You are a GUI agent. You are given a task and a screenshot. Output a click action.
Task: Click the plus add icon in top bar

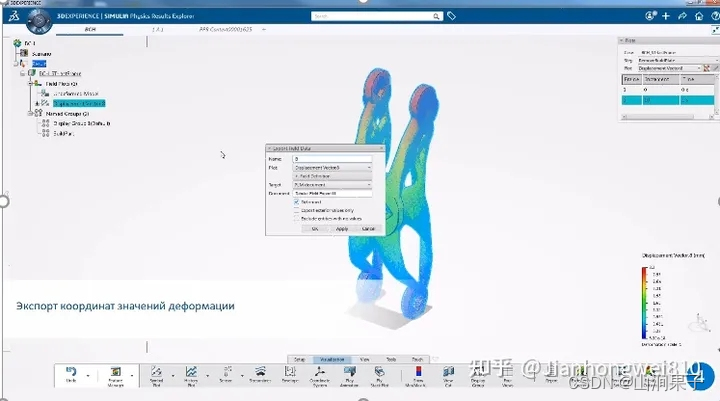point(666,16)
